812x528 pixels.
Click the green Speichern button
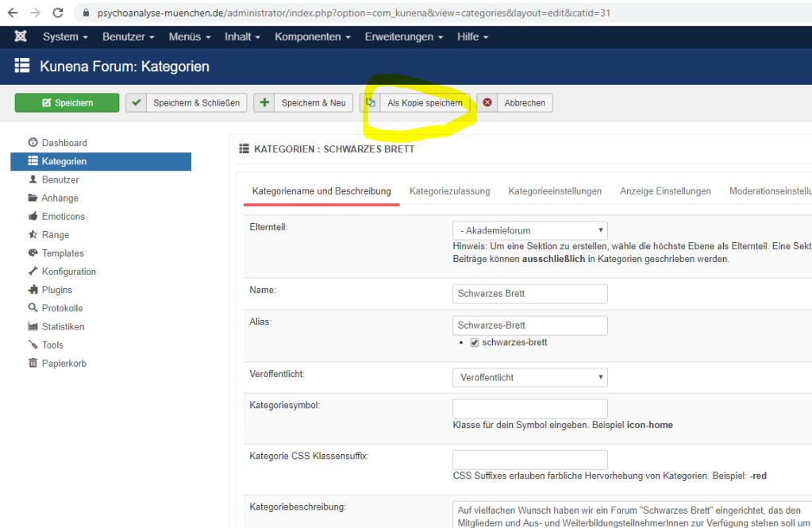click(67, 103)
